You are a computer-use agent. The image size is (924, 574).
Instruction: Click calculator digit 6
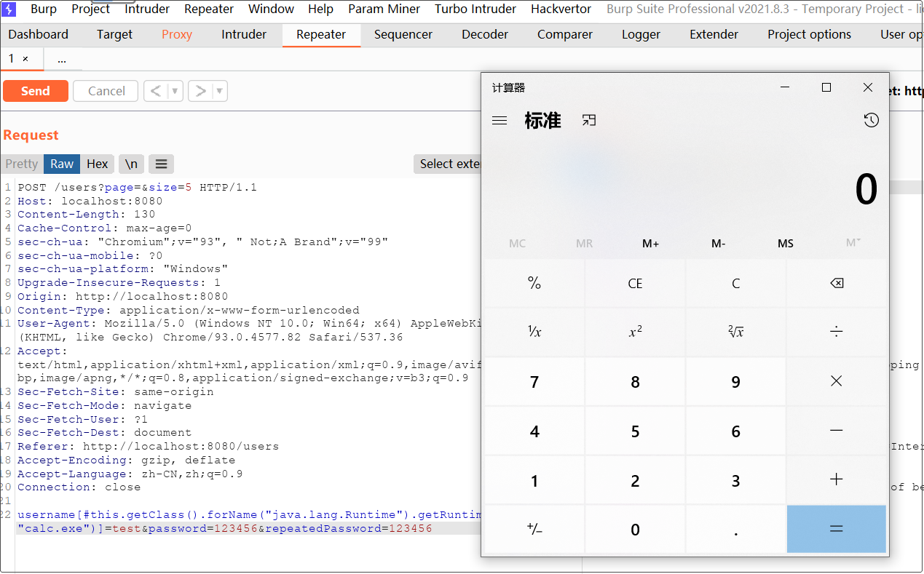735,431
